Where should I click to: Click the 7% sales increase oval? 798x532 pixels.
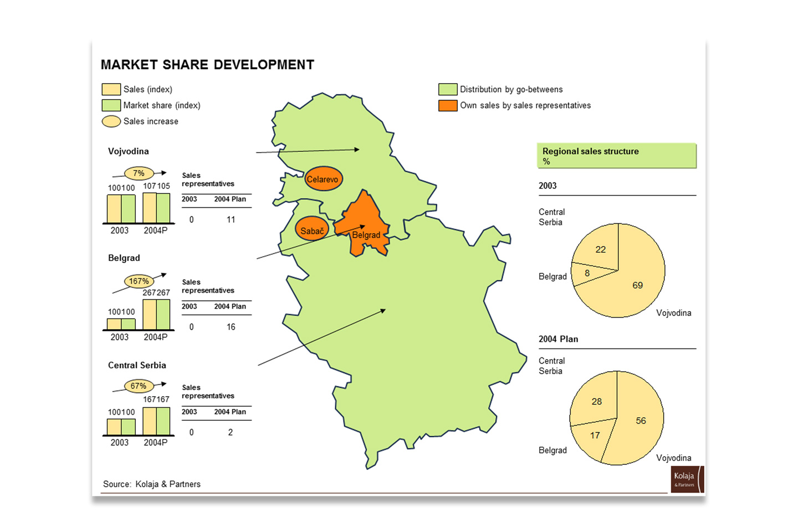[x=139, y=173]
